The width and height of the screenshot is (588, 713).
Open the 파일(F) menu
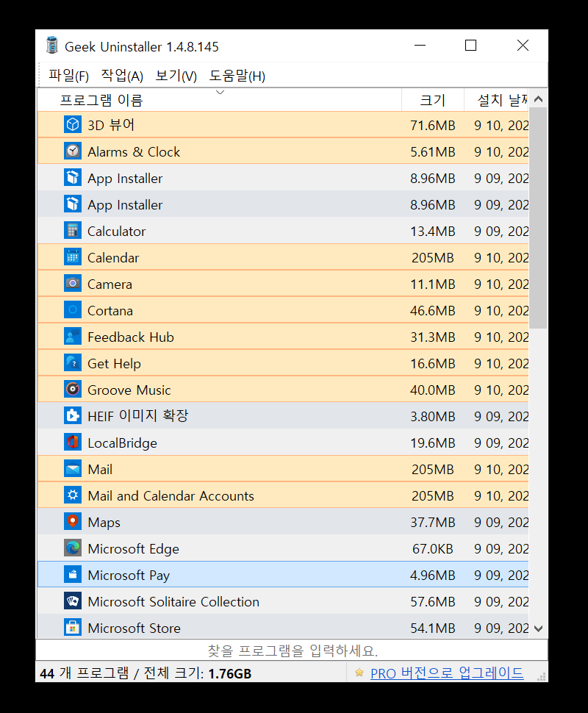(68, 76)
